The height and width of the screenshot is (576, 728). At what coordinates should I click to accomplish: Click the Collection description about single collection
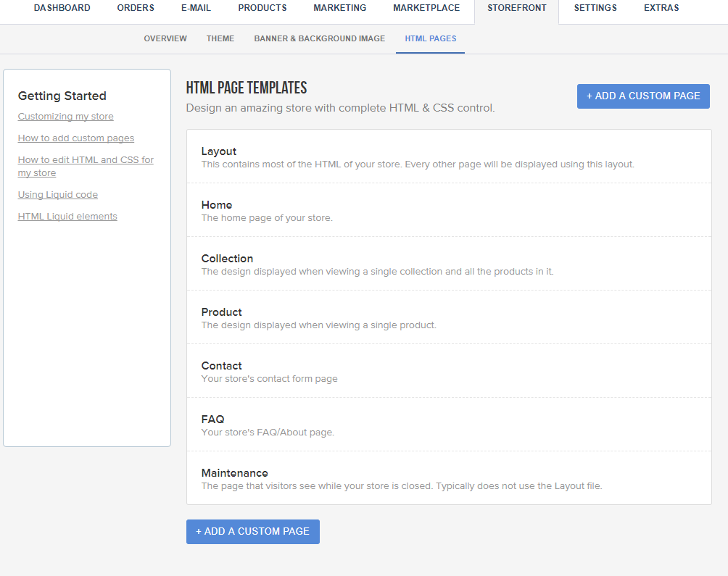[378, 271]
